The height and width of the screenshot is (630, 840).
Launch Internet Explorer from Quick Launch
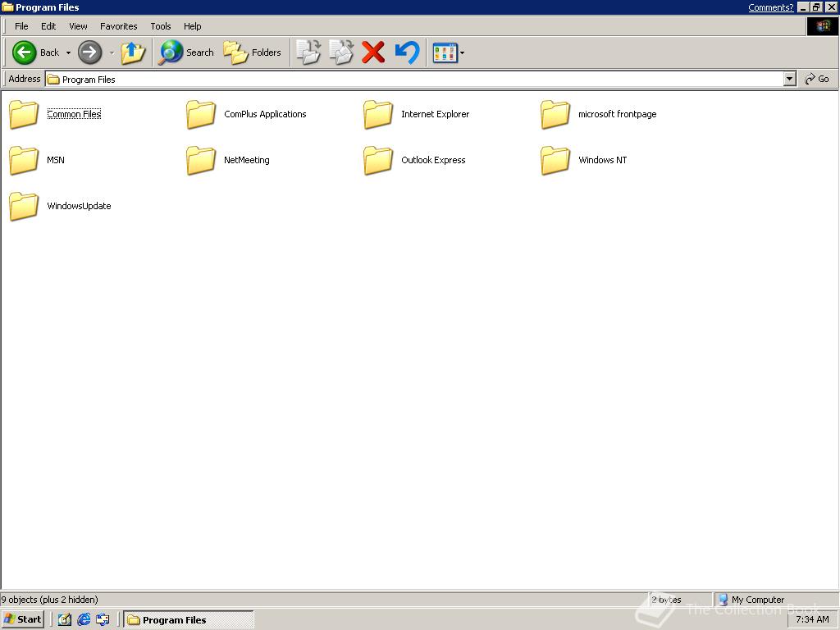(84, 619)
